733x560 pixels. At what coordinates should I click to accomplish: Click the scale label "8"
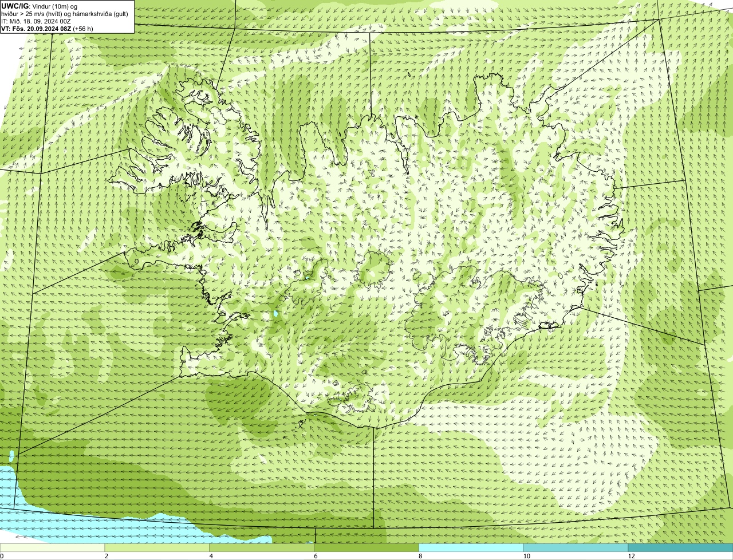pos(420,556)
